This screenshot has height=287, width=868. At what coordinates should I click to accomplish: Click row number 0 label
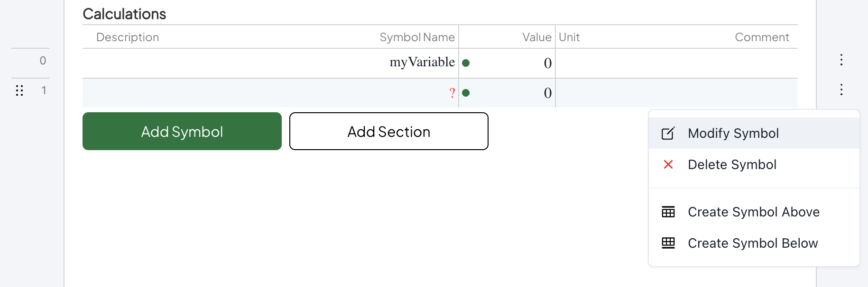(43, 61)
